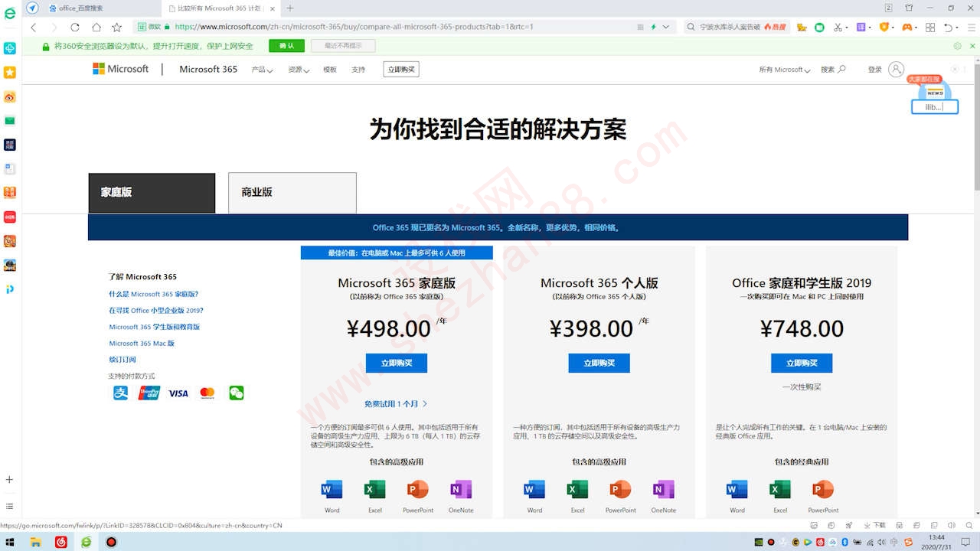Open the browser hamburger menu

coord(971,27)
